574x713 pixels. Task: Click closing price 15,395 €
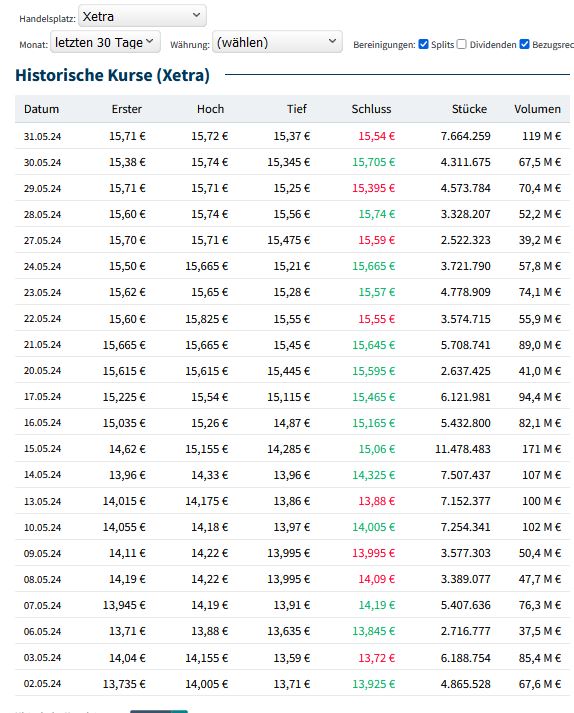pyautogui.click(x=373, y=188)
